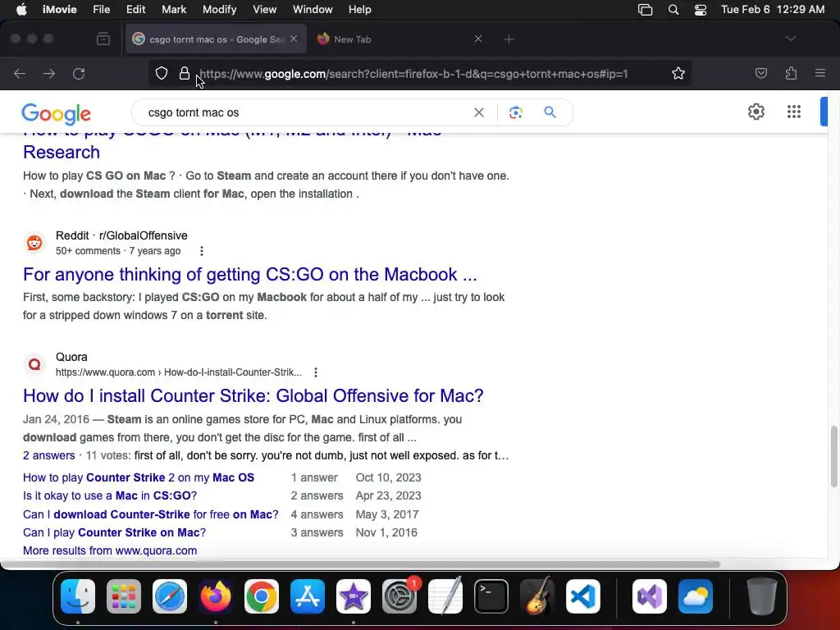Open the File menu
The width and height of the screenshot is (840, 630).
101,10
